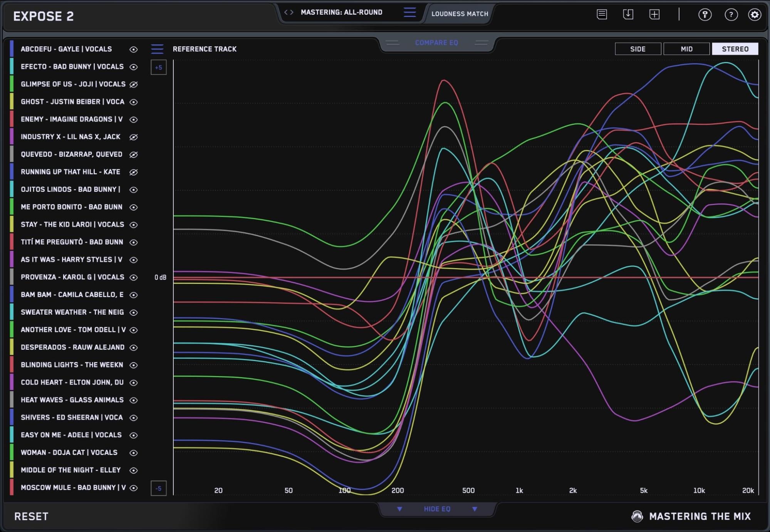
Task: Click the 0 dB axis label
Action: tap(160, 277)
